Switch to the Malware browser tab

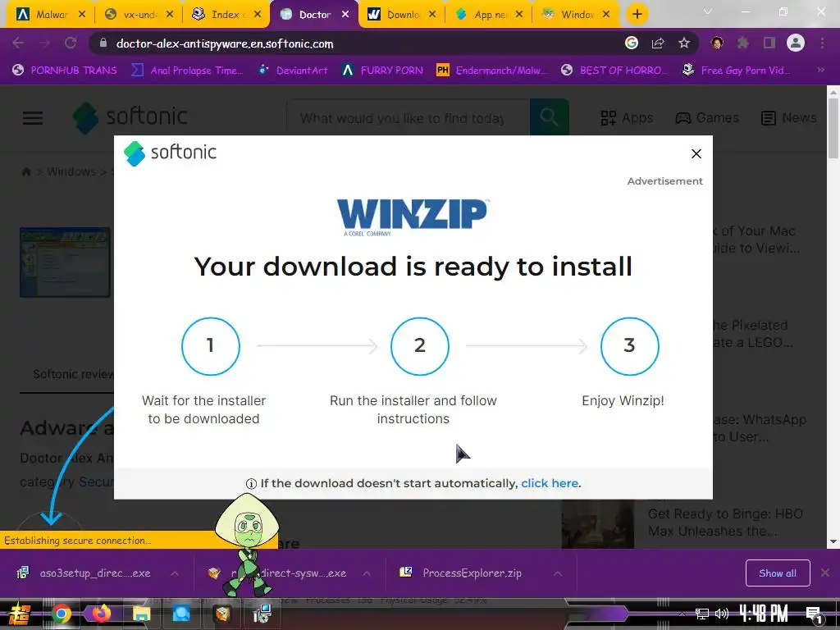[x=51, y=15]
